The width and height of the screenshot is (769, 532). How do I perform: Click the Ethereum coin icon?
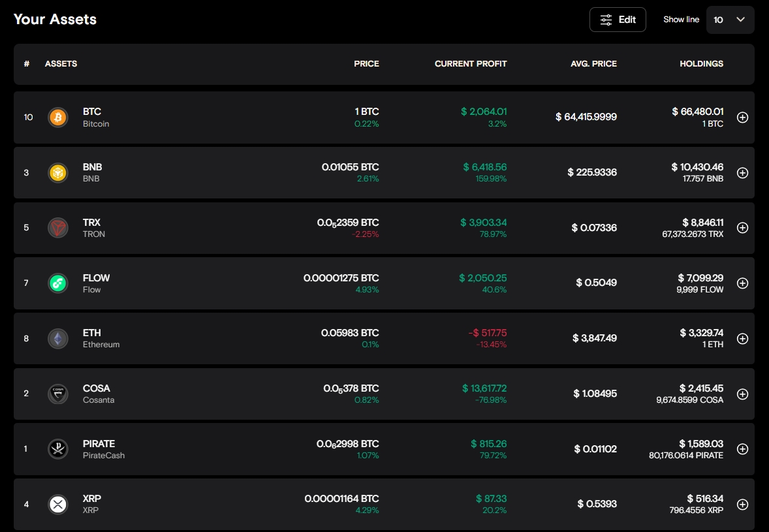[58, 339]
